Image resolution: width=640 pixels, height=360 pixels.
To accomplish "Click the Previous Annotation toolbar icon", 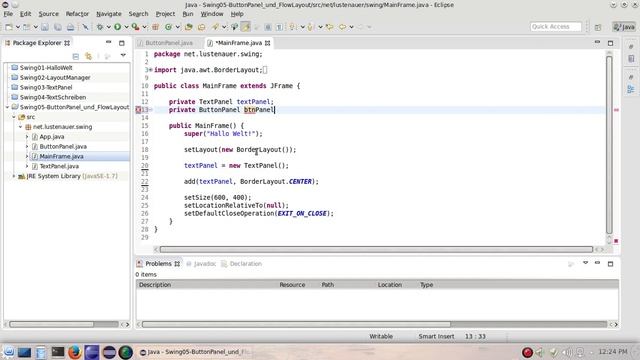I will click(x=310, y=27).
